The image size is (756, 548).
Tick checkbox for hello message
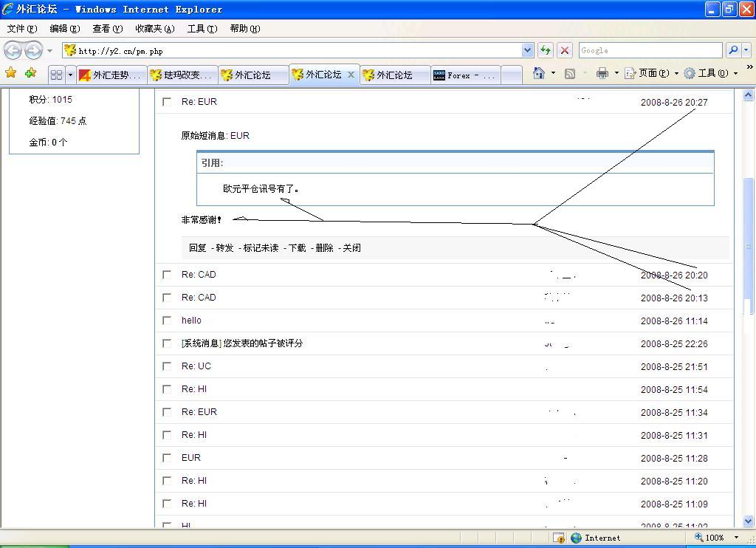167,321
